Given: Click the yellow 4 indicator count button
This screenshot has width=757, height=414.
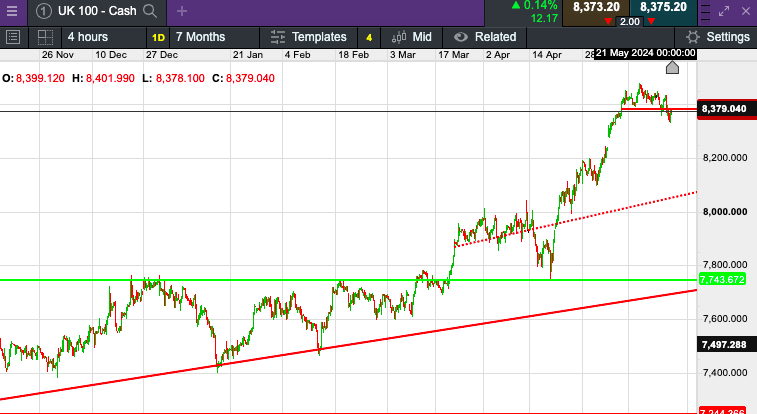Looking at the screenshot, I should point(369,37).
